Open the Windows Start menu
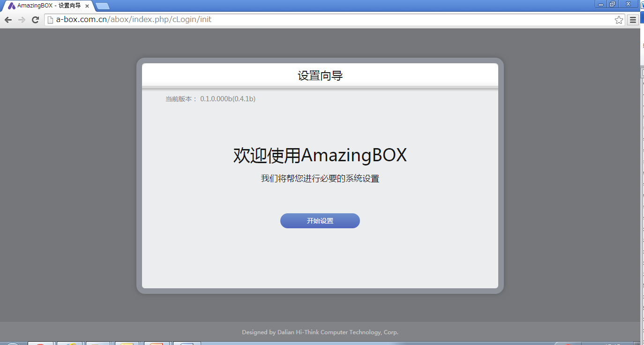644x345 pixels. [11, 344]
